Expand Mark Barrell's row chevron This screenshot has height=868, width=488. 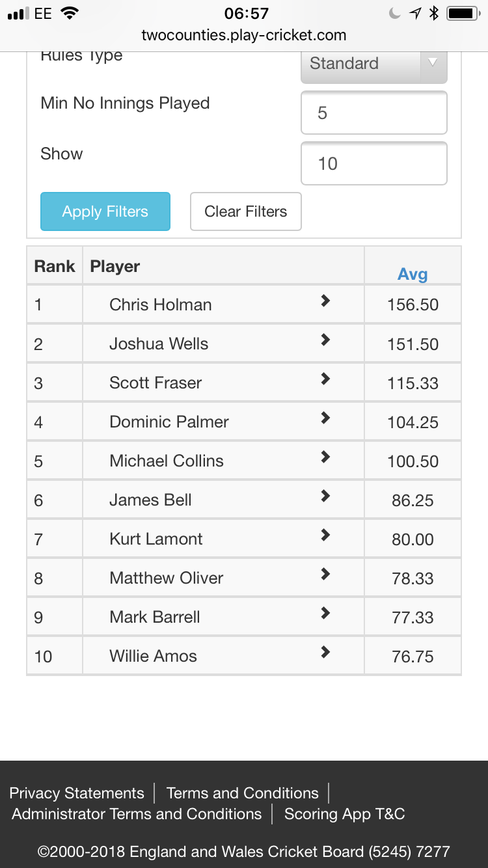(x=325, y=613)
